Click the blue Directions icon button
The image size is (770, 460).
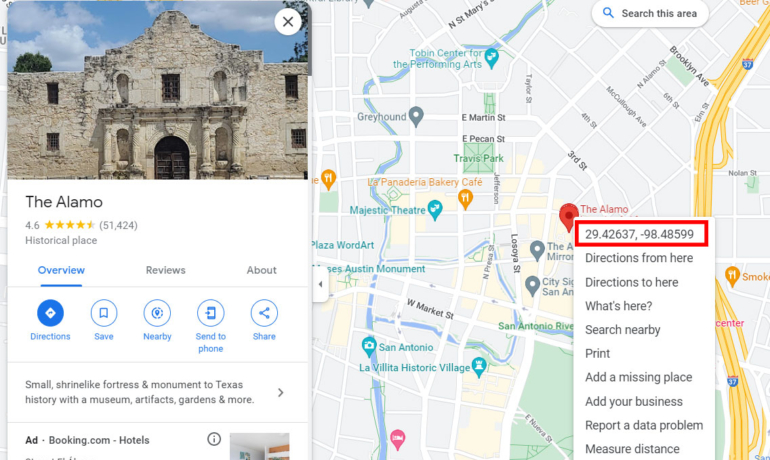point(50,313)
